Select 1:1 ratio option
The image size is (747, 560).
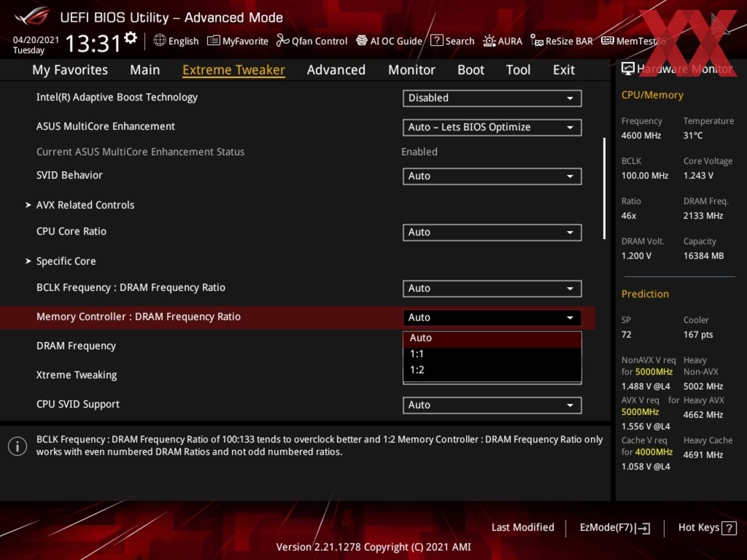coord(492,354)
